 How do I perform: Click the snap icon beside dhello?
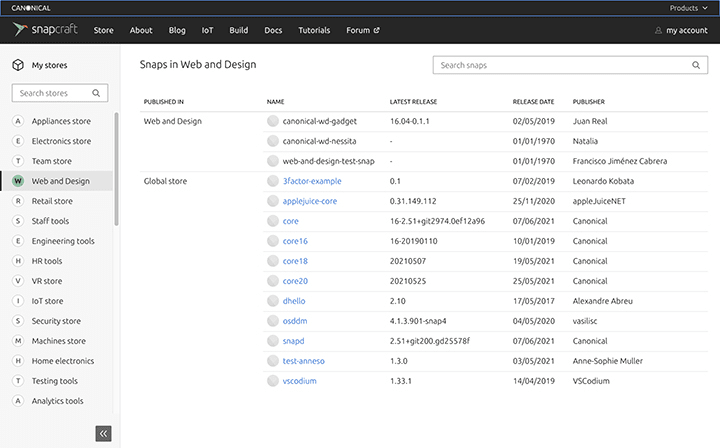tap(273, 301)
